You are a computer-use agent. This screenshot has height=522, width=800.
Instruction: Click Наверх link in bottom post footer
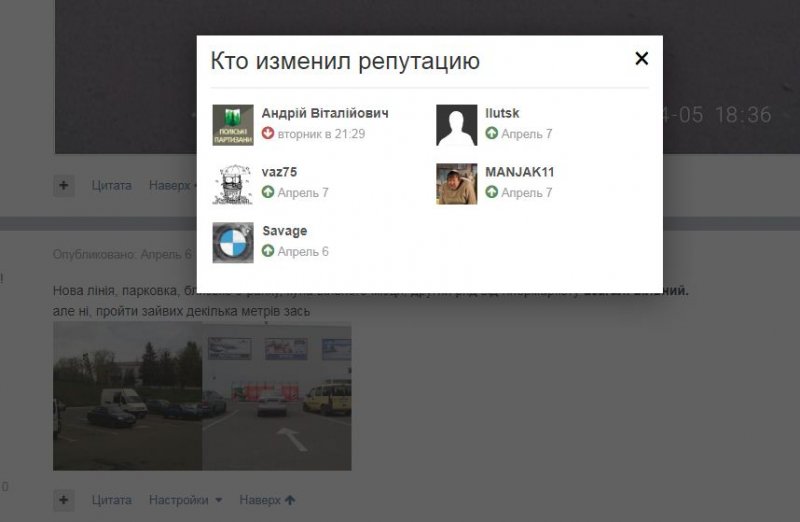(x=267, y=500)
